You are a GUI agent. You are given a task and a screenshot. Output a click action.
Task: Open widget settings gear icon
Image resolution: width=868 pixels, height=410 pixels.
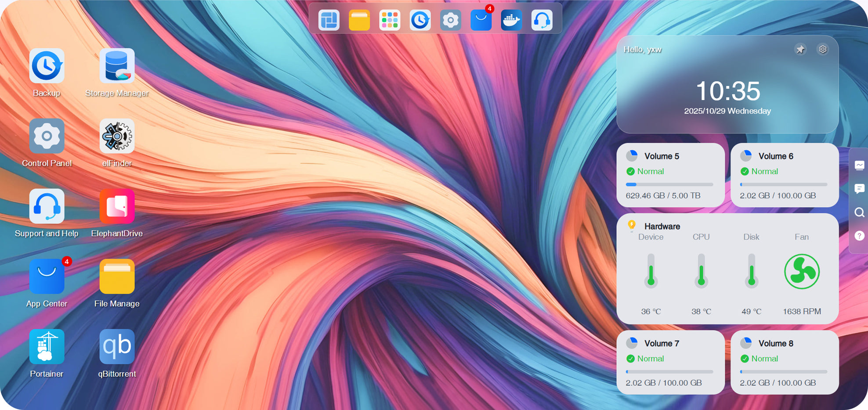tap(823, 49)
